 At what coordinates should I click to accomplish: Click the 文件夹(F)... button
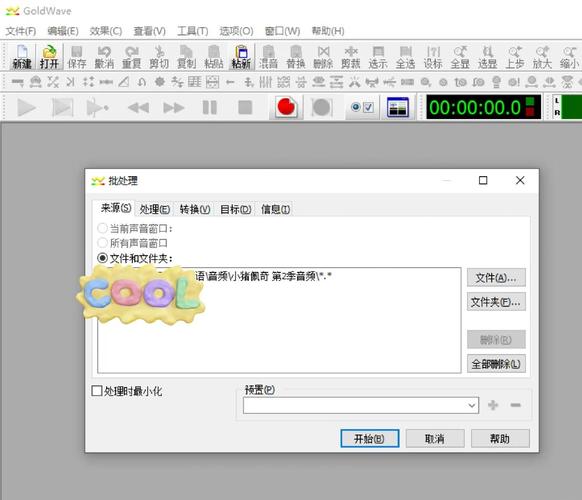tap(496, 302)
